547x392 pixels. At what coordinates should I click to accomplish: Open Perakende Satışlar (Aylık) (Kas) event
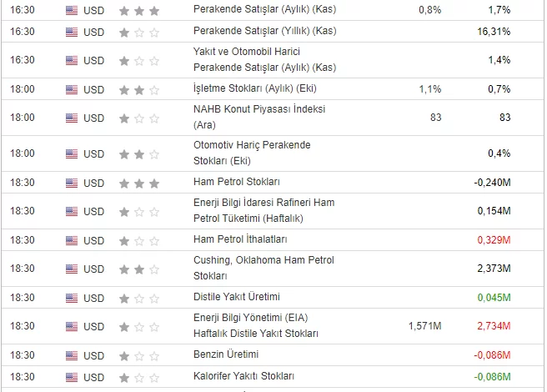pos(263,11)
